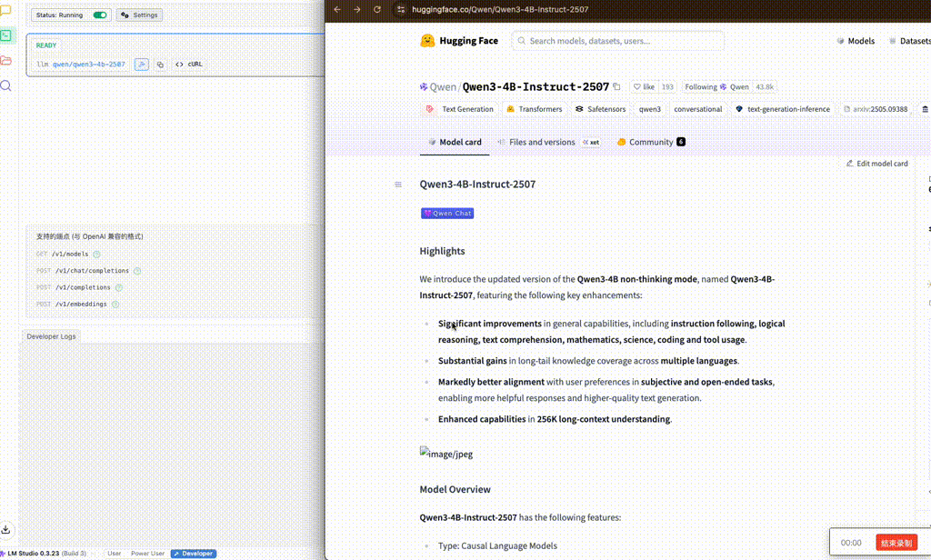The height and width of the screenshot is (560, 931).
Task: Open the Datasets menu on Hugging Face
Action: pos(909,41)
